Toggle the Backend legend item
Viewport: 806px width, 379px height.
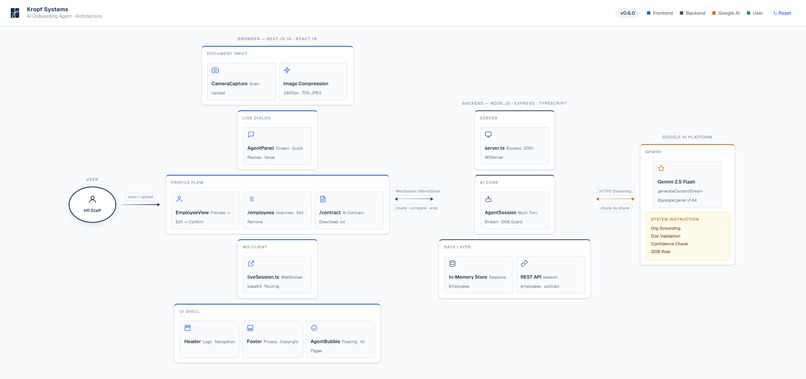(x=692, y=13)
